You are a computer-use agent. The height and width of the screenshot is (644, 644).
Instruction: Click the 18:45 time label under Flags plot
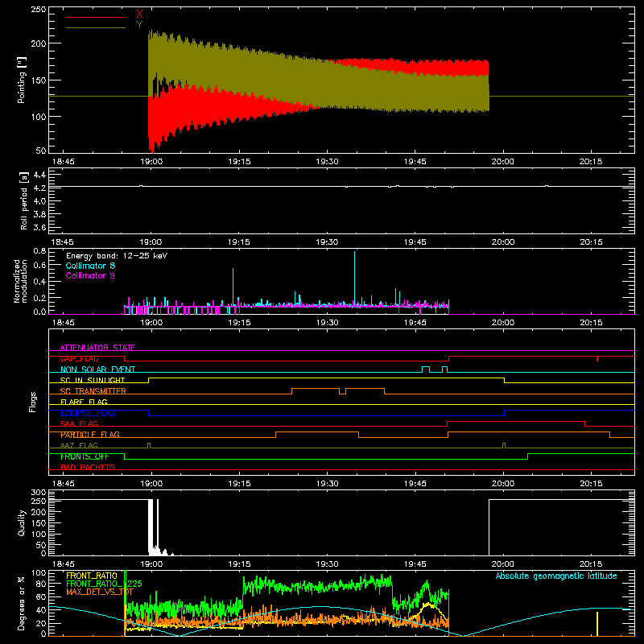coord(64,484)
